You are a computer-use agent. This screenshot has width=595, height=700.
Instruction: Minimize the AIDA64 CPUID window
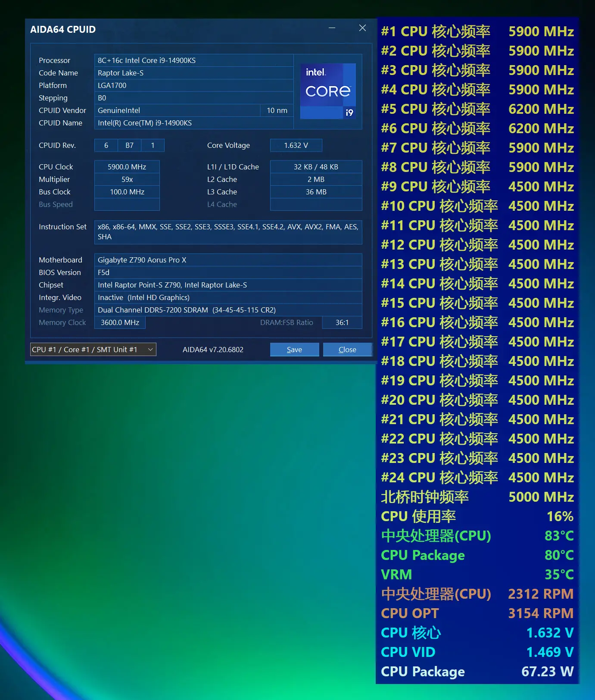click(x=332, y=28)
